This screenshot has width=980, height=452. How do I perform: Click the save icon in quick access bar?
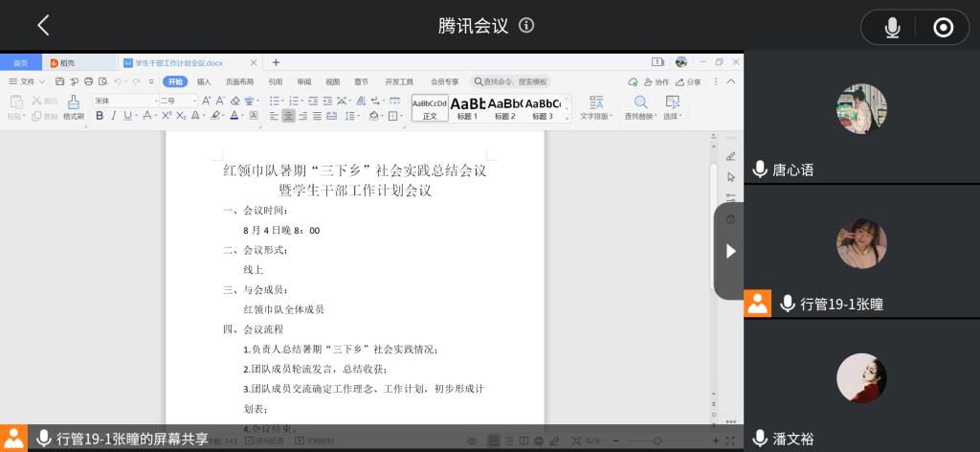[x=59, y=82]
